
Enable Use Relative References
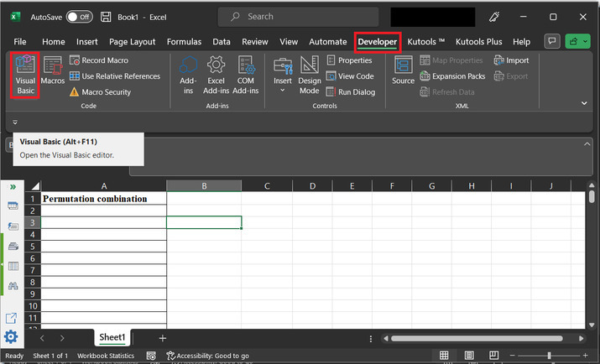115,76
